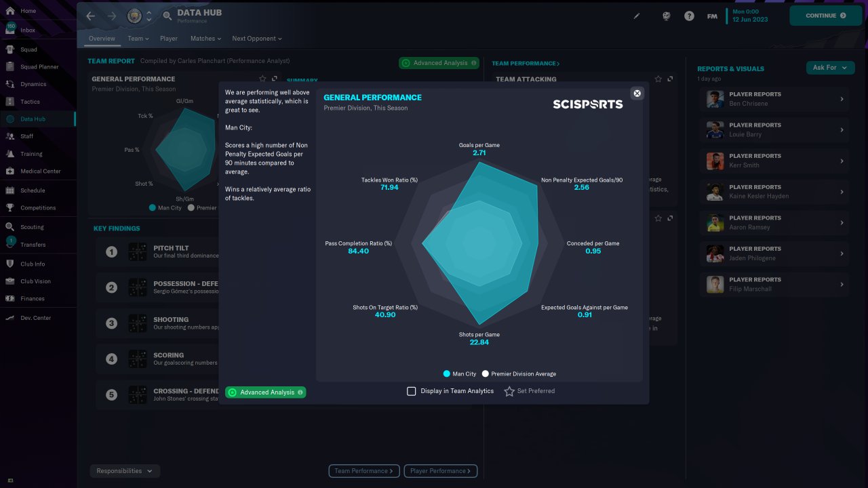Click the Man City cyan legend swatch

point(447,373)
